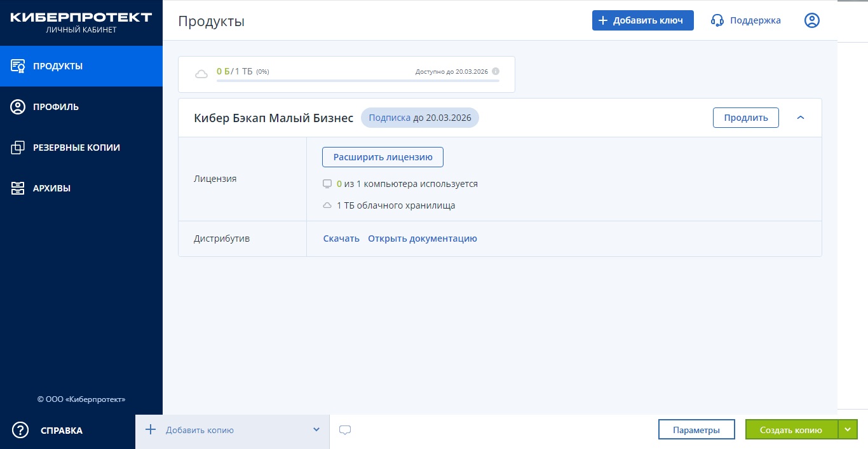This screenshot has height=449, width=868.
Task: Open the documentation link
Action: [422, 238]
